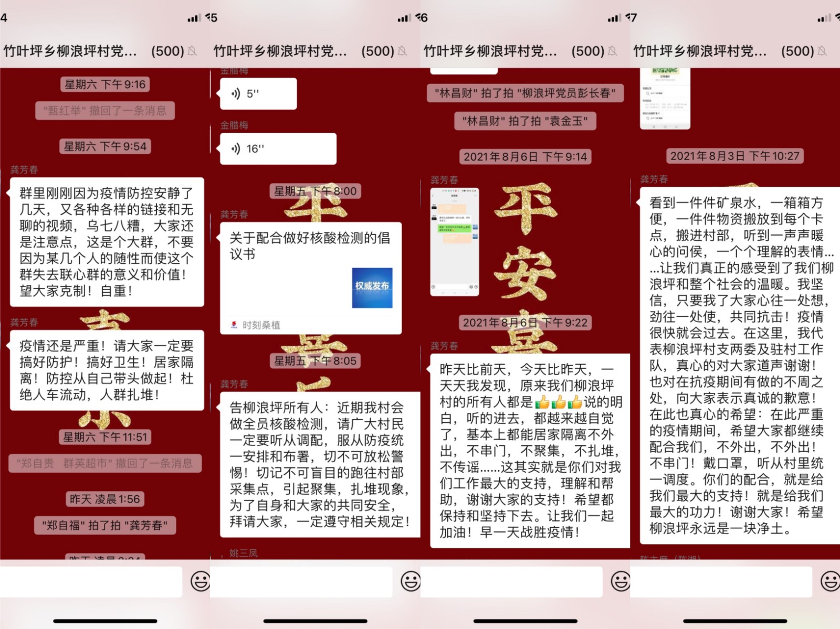Viewport: 840px width, 629px height.
Task: Tap the timestamp 2021年8月3日 下午10:27
Action: tap(735, 156)
